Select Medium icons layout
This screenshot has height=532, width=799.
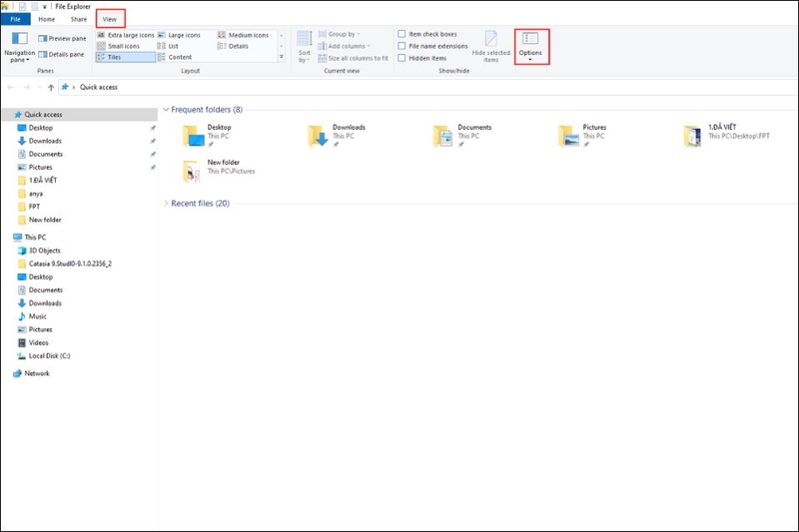[x=243, y=35]
